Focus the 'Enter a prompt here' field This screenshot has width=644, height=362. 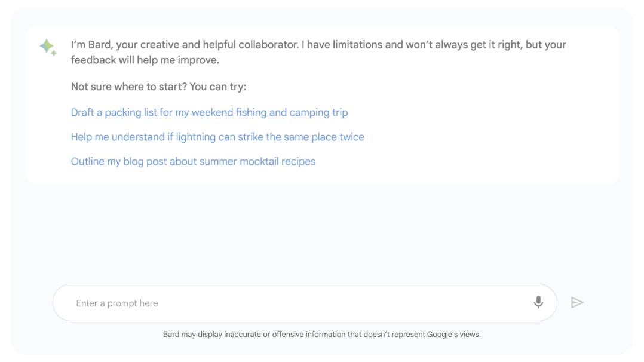point(305,302)
